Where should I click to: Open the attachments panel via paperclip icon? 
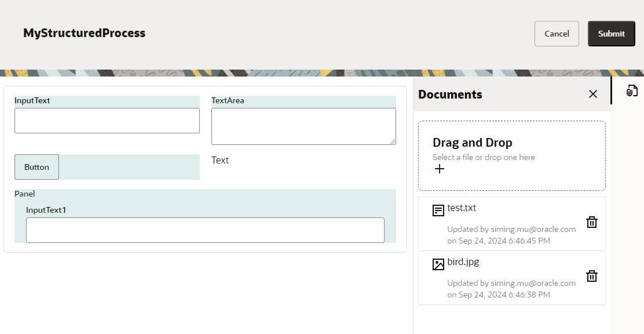tap(632, 90)
